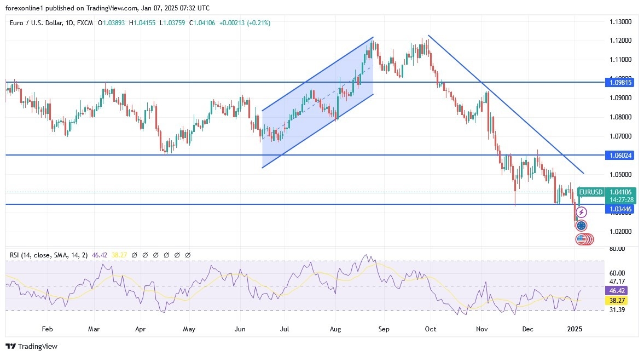Screen dimensions: 644x356
Task: Select the green EURUSD symbol tag
Action: (x=590, y=192)
